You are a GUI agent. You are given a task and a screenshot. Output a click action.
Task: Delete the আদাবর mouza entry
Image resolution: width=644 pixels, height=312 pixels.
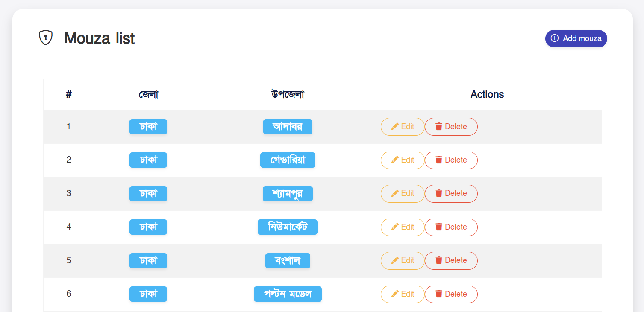[x=451, y=127]
